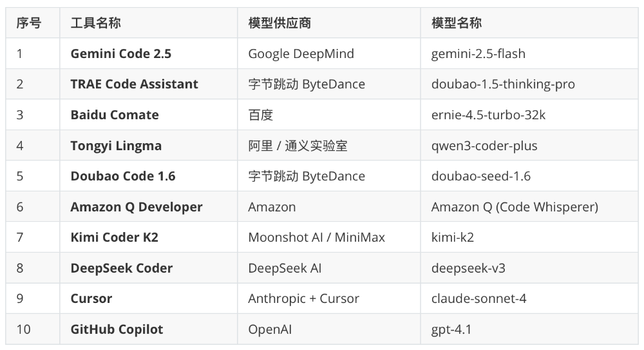Viewport: 644px width, 350px height.
Task: Click the gpt-4.1 model name
Action: tap(451, 329)
